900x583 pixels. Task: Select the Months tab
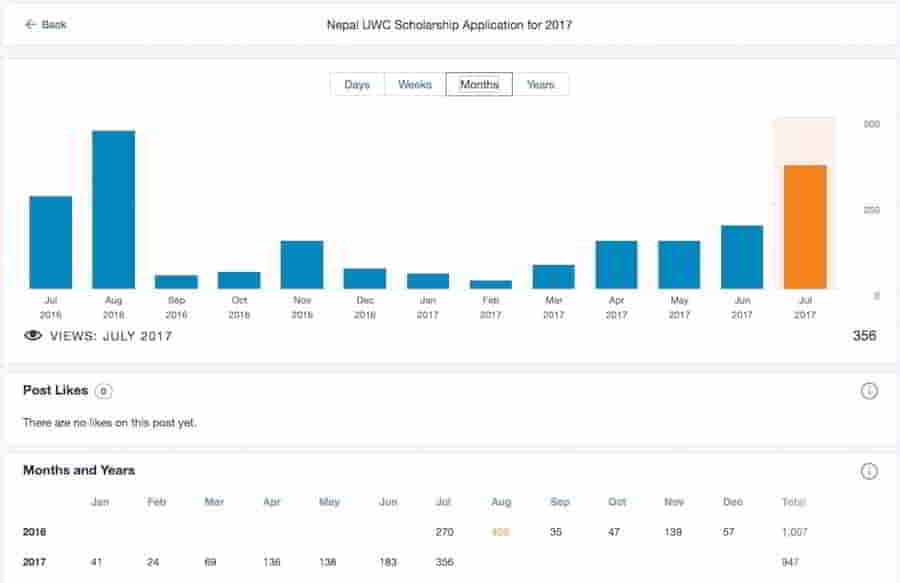(479, 84)
